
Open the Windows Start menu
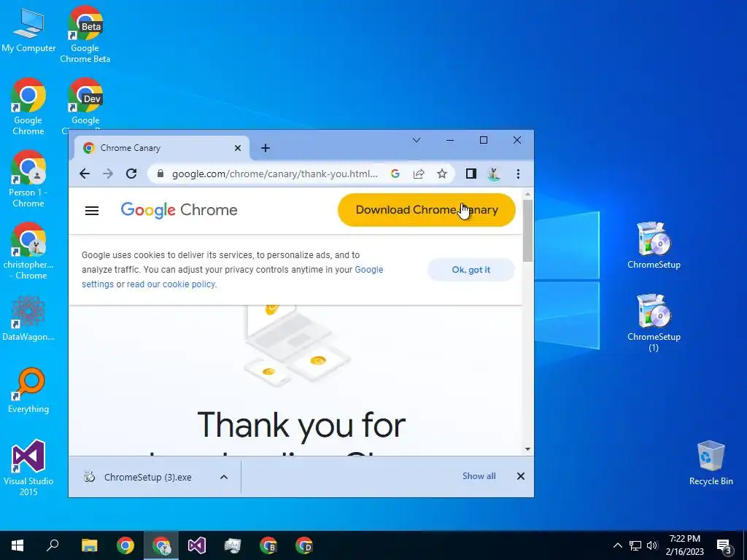coord(18,545)
